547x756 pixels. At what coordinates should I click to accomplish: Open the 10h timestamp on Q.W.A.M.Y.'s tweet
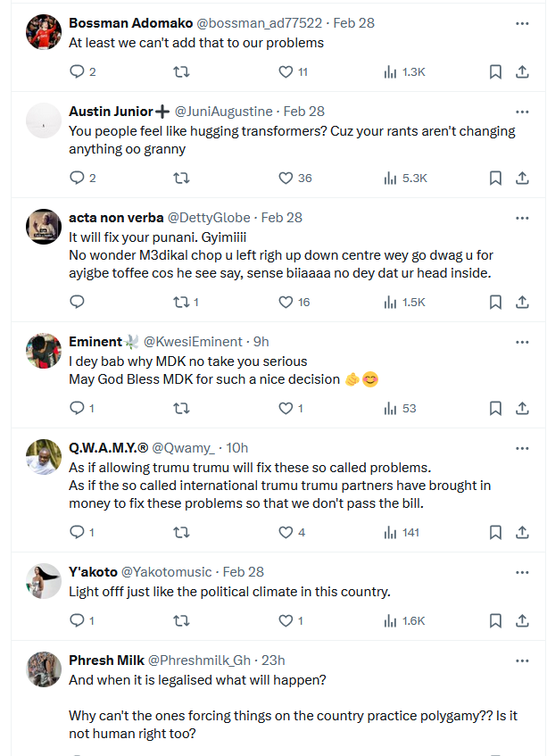point(237,447)
